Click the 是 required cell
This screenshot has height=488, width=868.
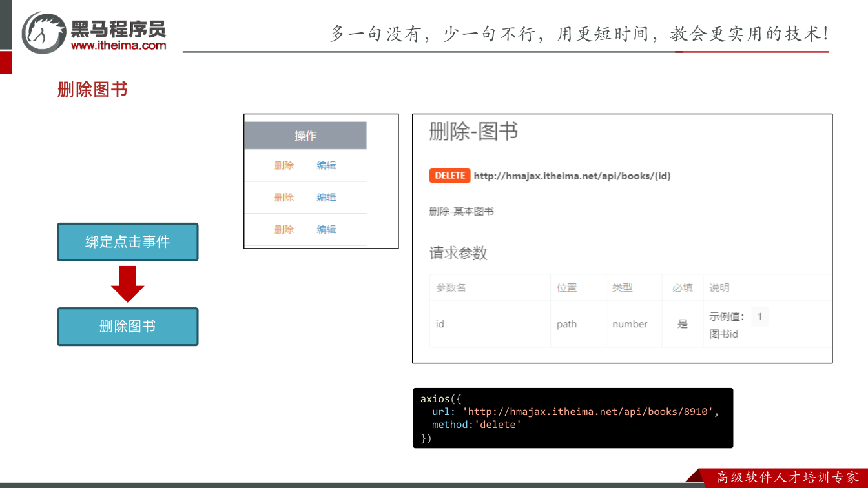pos(683,324)
